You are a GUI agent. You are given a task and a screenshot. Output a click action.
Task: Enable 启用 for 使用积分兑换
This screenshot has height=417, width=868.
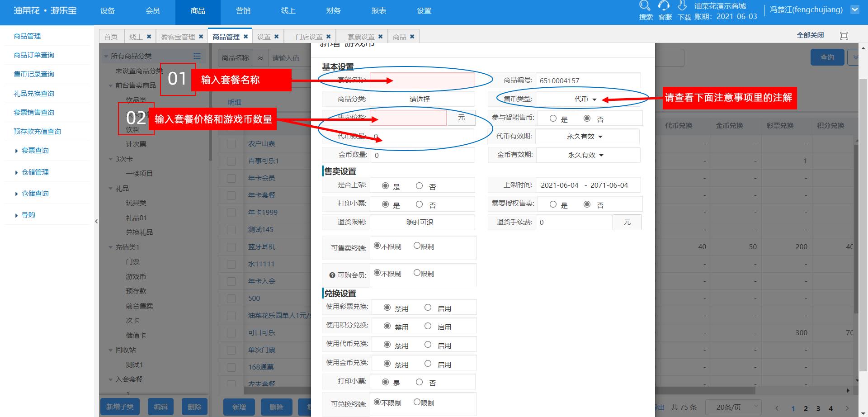pos(428,326)
